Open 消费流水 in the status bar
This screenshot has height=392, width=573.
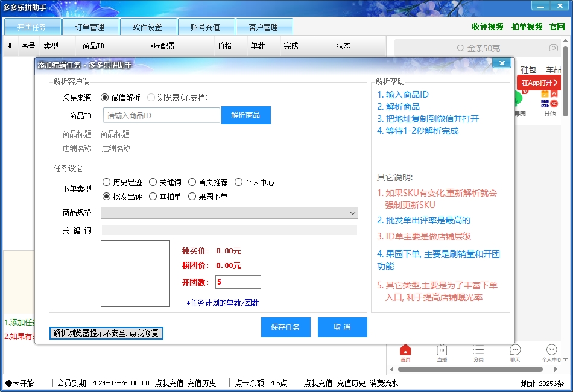(384, 383)
